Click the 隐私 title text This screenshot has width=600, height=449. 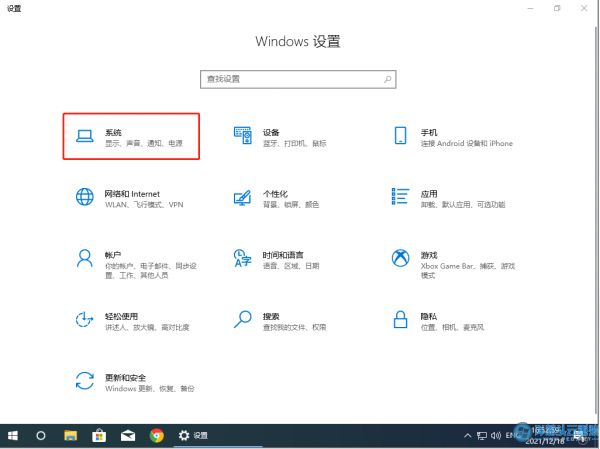pos(429,316)
